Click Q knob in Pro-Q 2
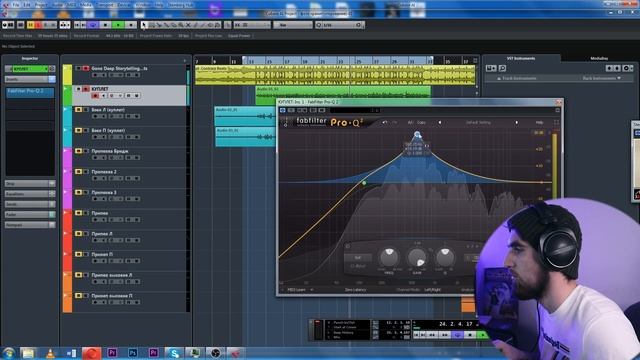Screen dimensions: 640x360 tap(445, 257)
